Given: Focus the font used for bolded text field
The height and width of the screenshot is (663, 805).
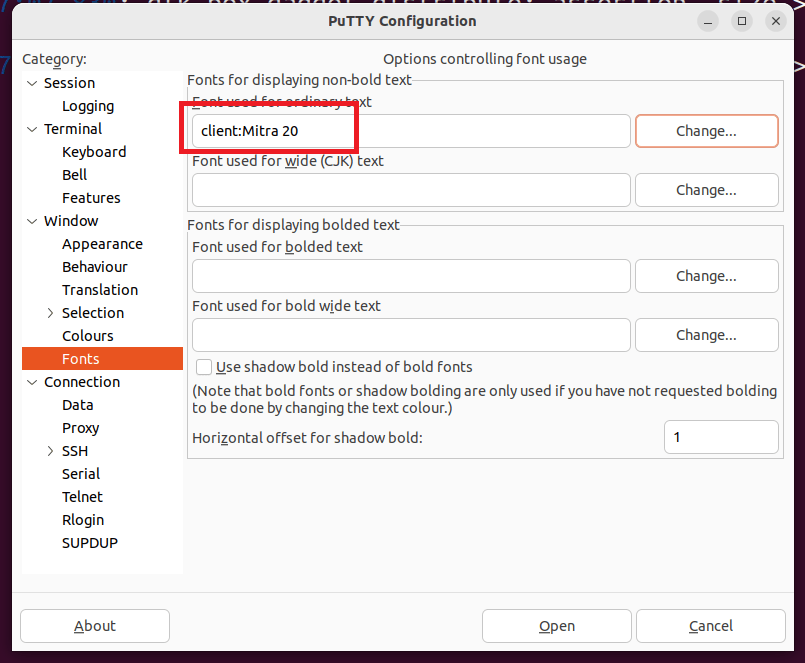Looking at the screenshot, I should (411, 276).
